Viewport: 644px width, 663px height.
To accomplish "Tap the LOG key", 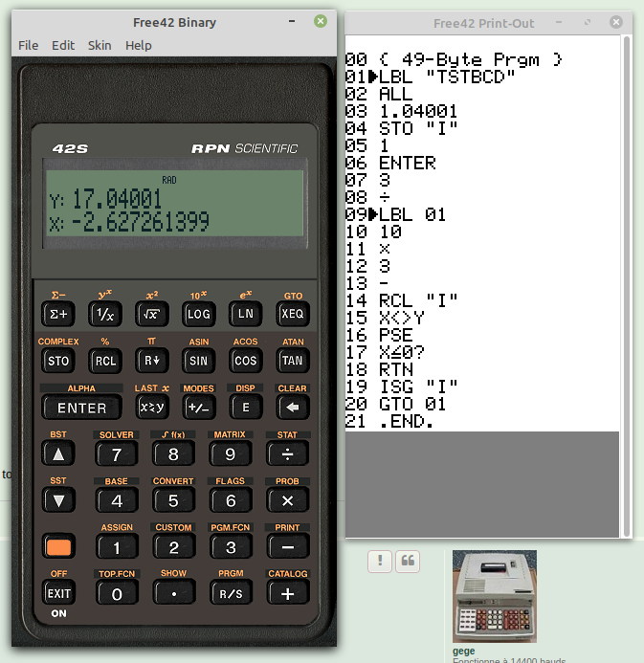I will pos(199,314).
